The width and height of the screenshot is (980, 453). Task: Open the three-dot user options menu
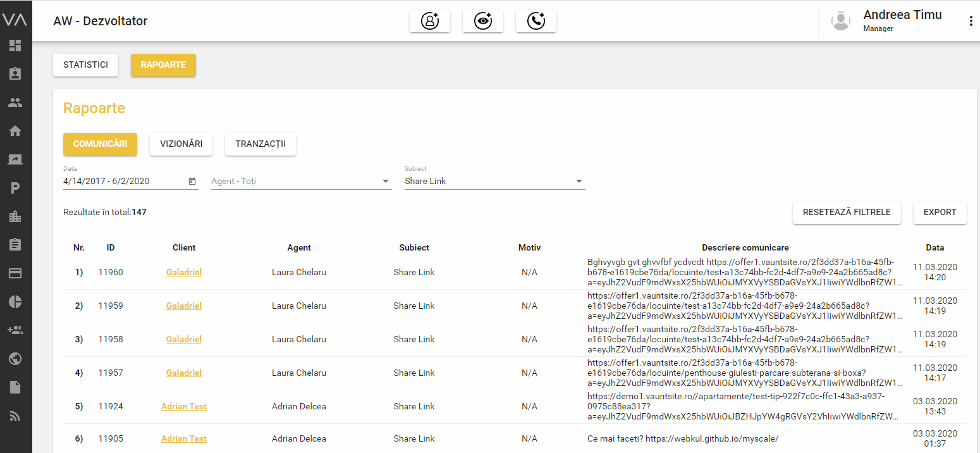pyautogui.click(x=971, y=21)
